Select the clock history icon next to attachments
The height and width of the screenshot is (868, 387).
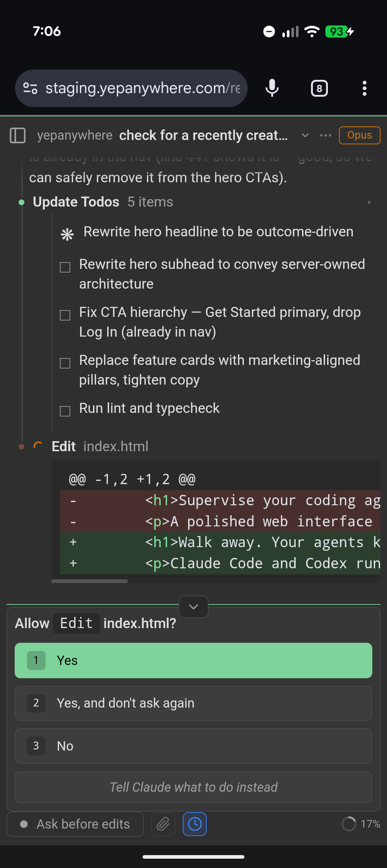(195, 824)
